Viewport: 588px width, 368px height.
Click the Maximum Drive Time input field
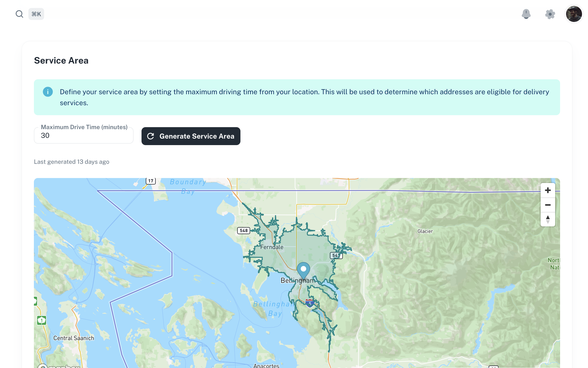83,135
